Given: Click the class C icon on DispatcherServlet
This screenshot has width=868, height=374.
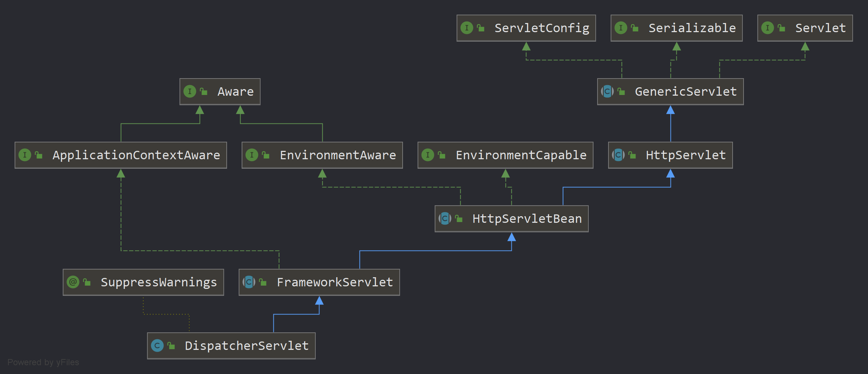Looking at the screenshot, I should pyautogui.click(x=157, y=346).
